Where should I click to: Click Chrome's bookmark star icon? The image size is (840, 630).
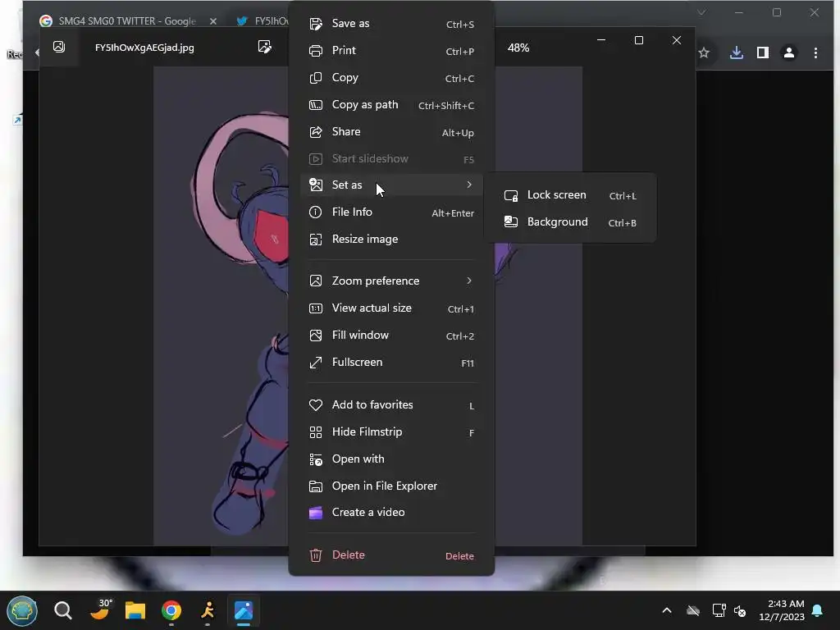tap(704, 52)
